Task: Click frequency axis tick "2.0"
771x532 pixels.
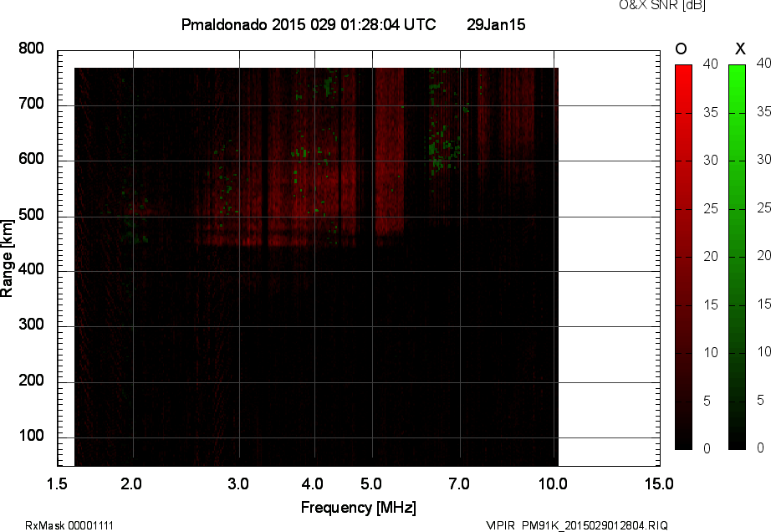Action: click(131, 484)
